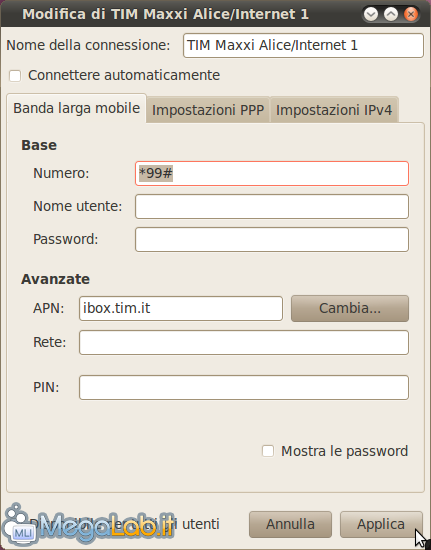Cancel changes with the Annulla button
This screenshot has width=431, height=550.
click(x=290, y=524)
